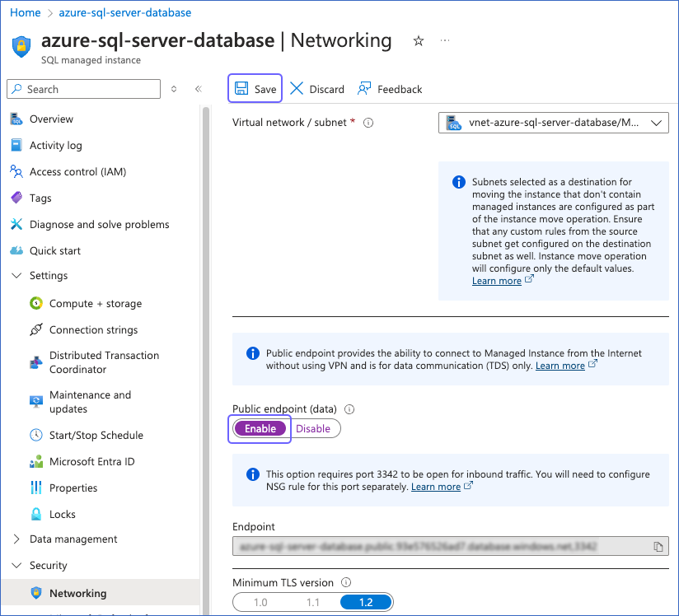The image size is (679, 616).
Task: Disable the public endpoint
Action: pos(313,428)
